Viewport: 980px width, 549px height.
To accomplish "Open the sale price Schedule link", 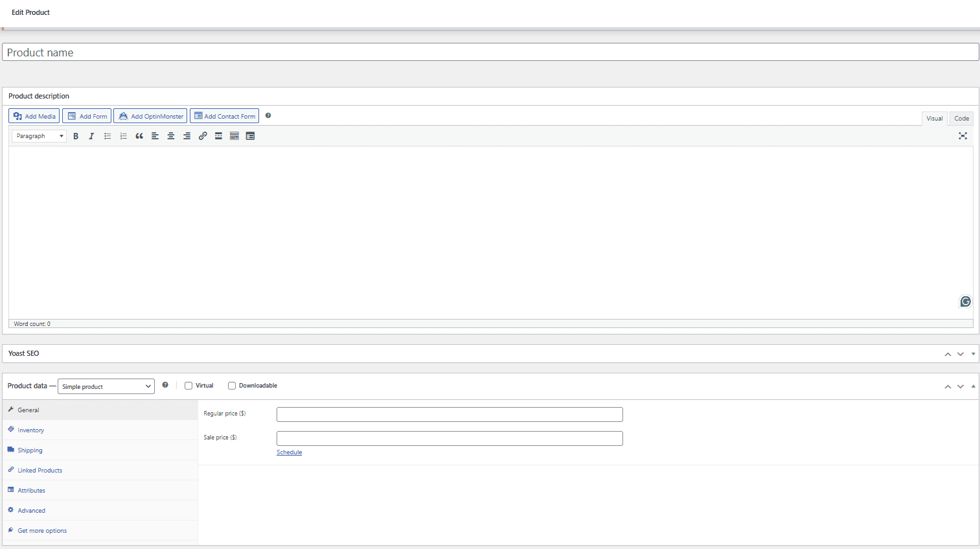I will click(x=289, y=452).
